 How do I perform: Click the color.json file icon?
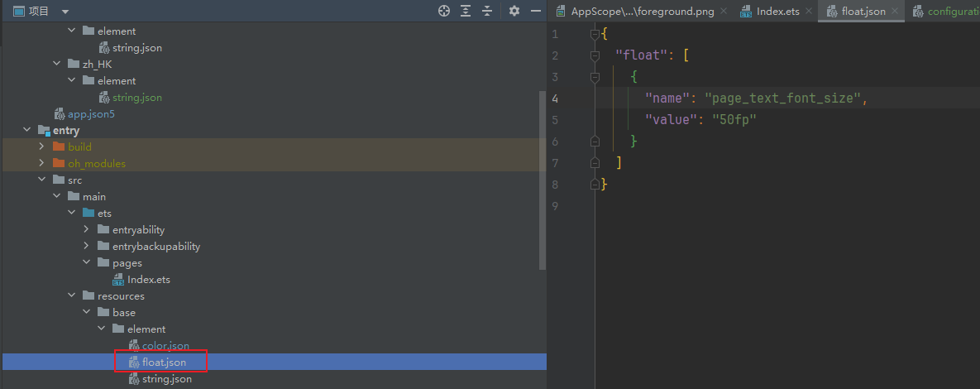[134, 345]
